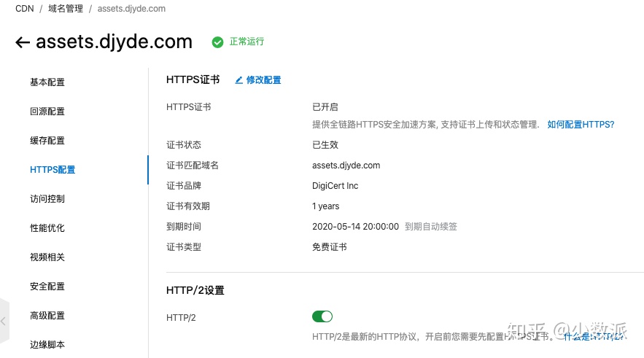Collapse the sidebar using the left chevron handle

[x=4, y=321]
